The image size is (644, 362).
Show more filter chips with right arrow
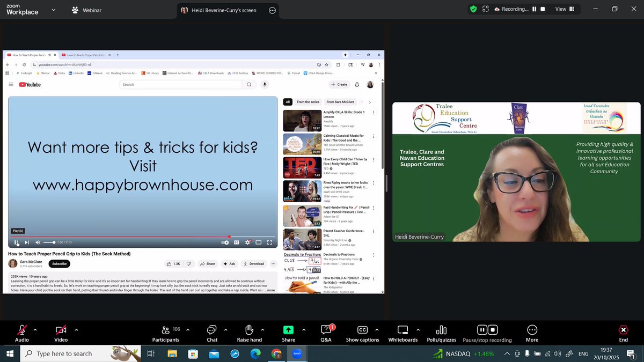tap(370, 102)
